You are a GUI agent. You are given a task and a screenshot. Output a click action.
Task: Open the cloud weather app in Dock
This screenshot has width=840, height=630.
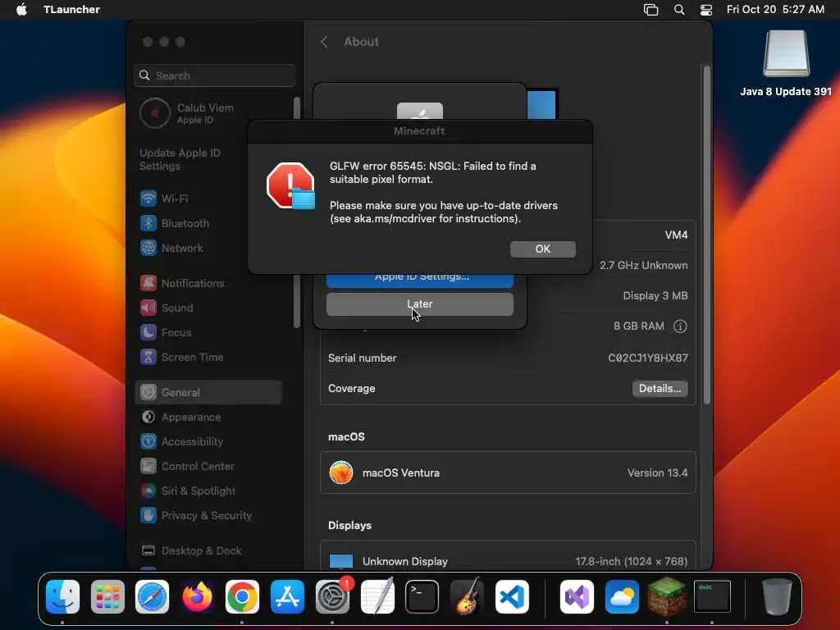(x=622, y=596)
